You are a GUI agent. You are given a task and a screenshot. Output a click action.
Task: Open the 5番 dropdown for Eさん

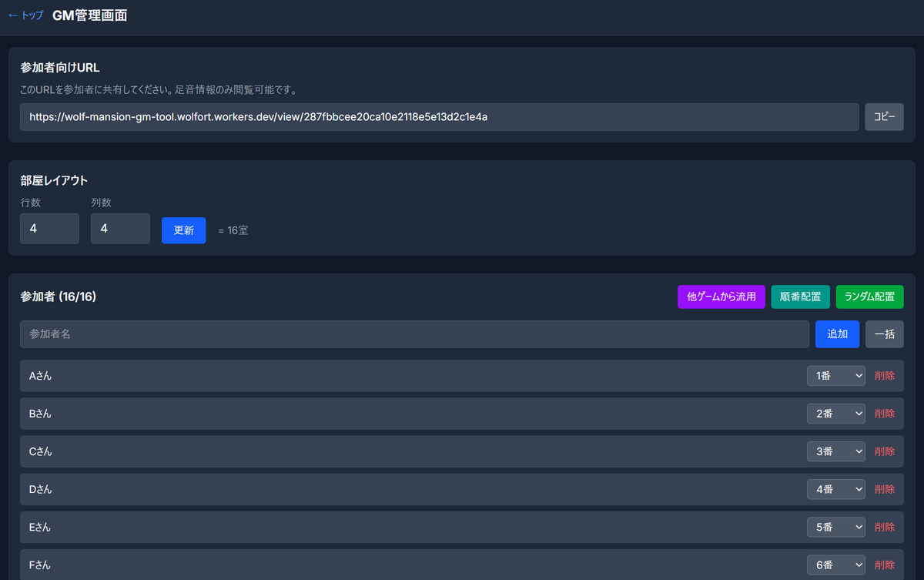[x=836, y=527]
